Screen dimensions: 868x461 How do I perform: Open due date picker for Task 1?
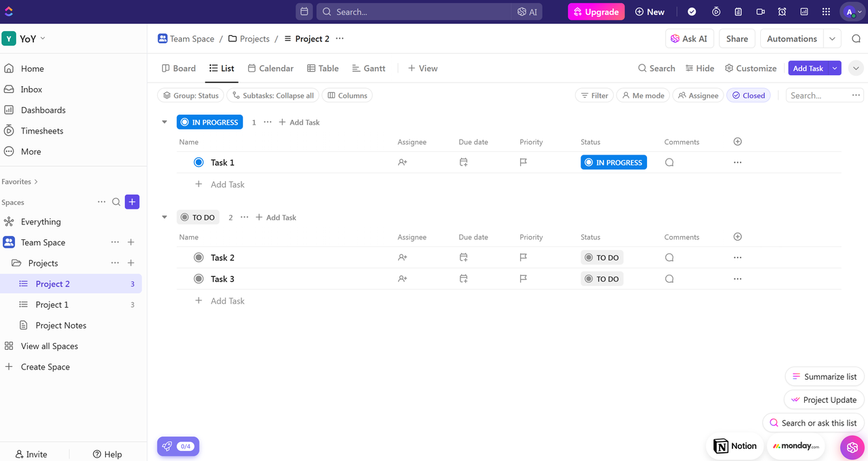464,163
